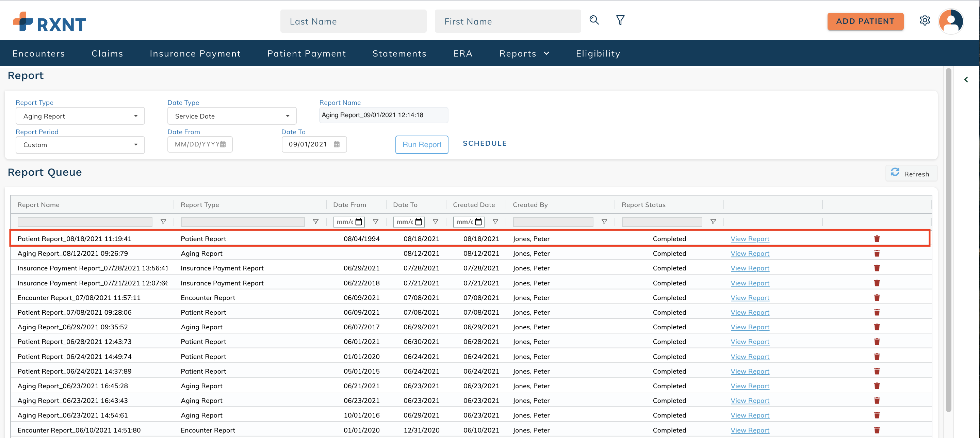
Task: Click the Report Type column filter box
Action: tap(243, 222)
